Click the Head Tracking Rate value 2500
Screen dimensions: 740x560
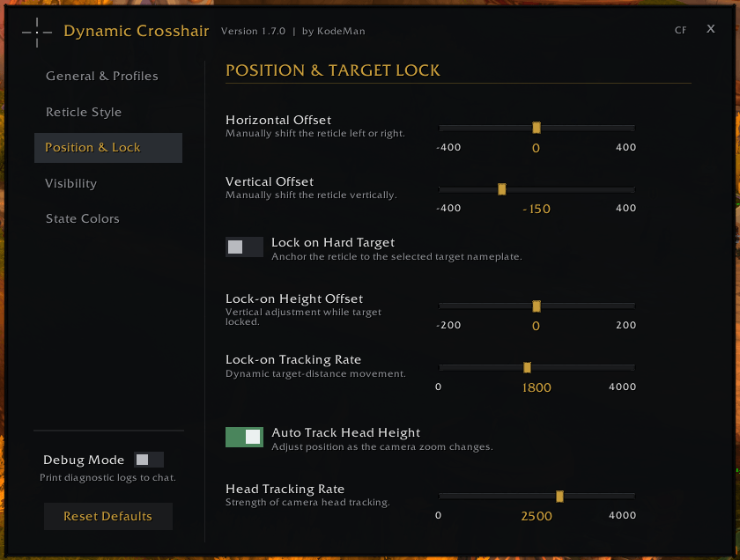point(536,516)
